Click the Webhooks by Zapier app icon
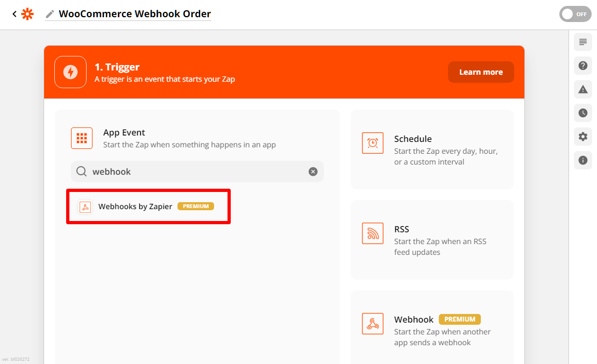Screen dimensions: 597x364 [85, 207]
